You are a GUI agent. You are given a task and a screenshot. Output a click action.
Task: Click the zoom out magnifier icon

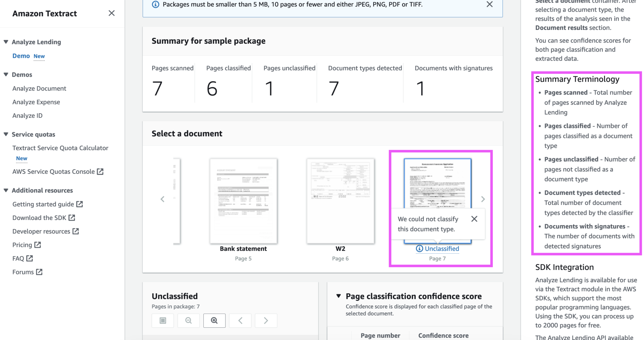pyautogui.click(x=188, y=321)
